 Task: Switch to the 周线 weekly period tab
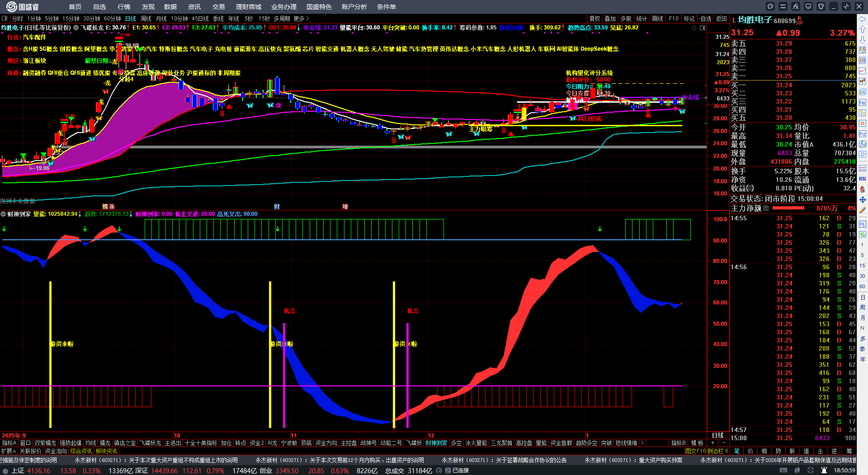click(146, 19)
